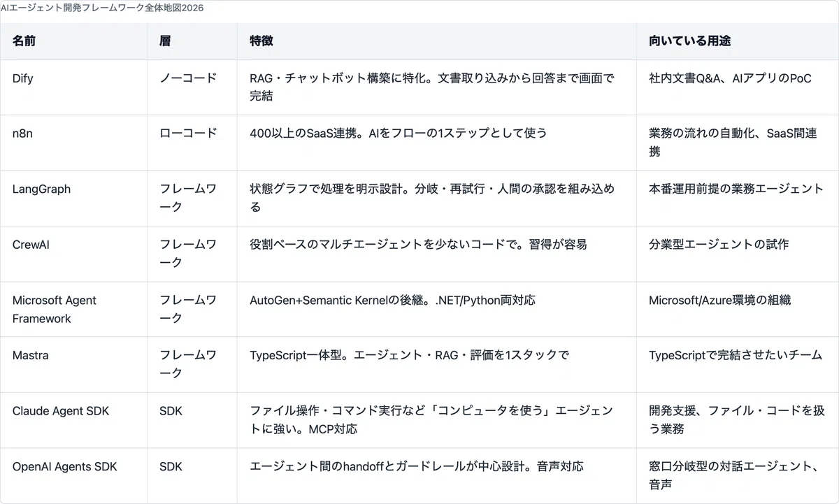Click the 'フレームワーク' cell in the Mastra row
Viewport: 839px width, 504px height.
pos(192,365)
